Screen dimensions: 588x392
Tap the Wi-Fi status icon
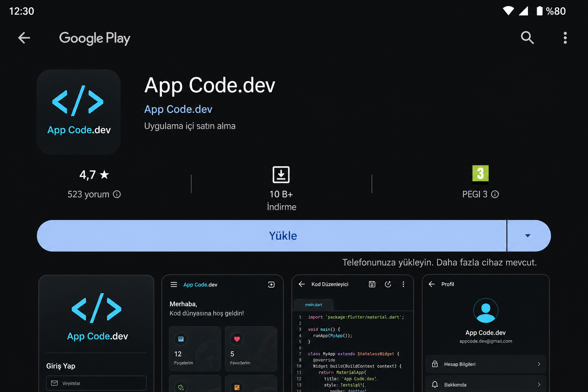[508, 11]
